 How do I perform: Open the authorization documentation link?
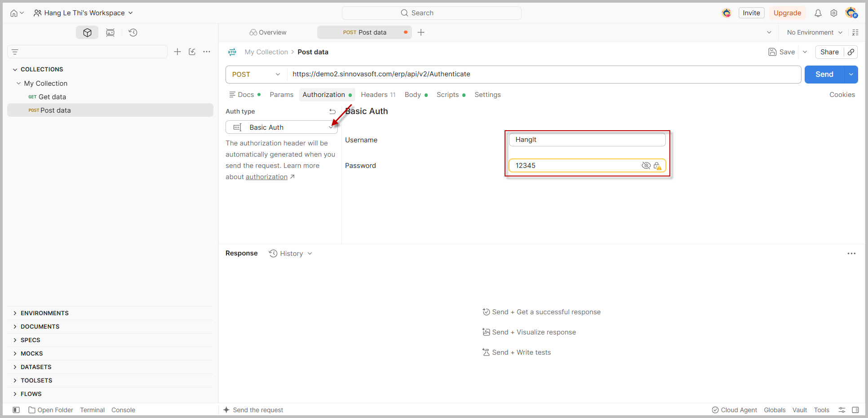point(266,177)
